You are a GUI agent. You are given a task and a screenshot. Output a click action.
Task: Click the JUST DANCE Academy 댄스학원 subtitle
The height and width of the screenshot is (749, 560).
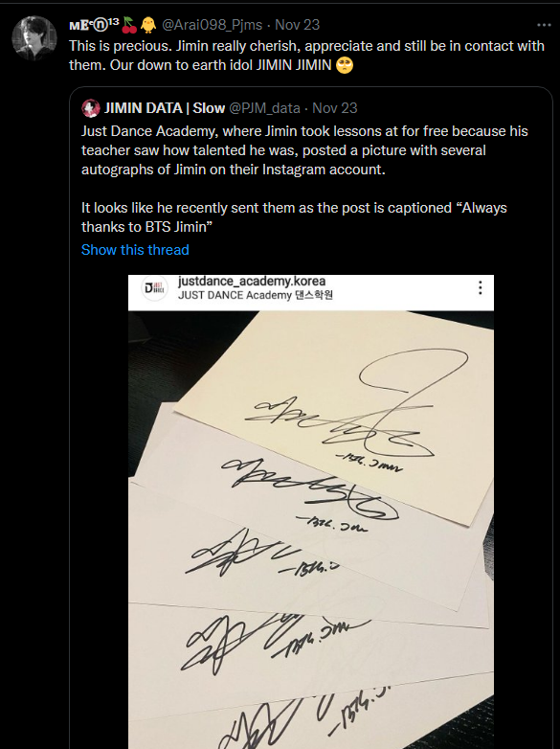(x=256, y=295)
